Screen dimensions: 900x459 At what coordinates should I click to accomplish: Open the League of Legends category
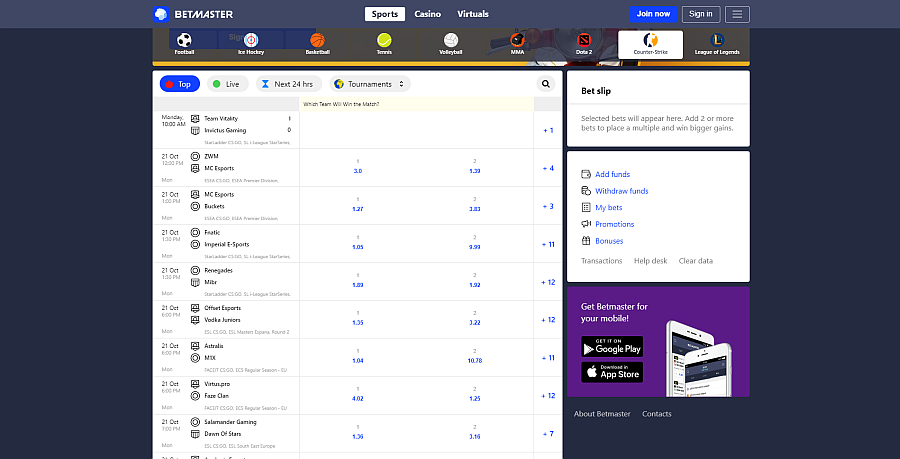click(x=717, y=44)
